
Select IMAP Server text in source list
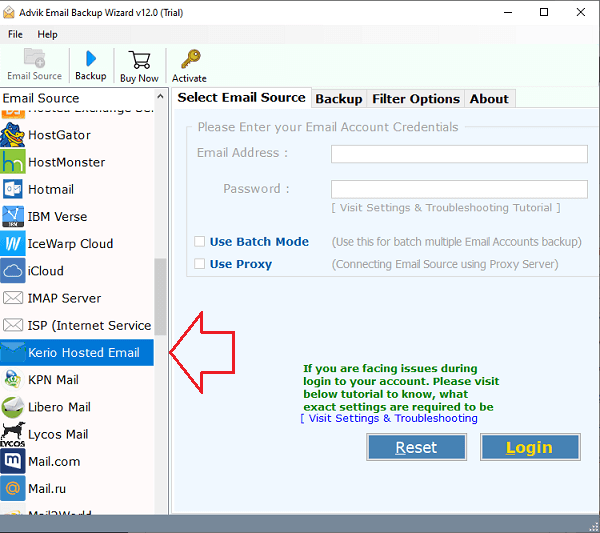tap(64, 298)
